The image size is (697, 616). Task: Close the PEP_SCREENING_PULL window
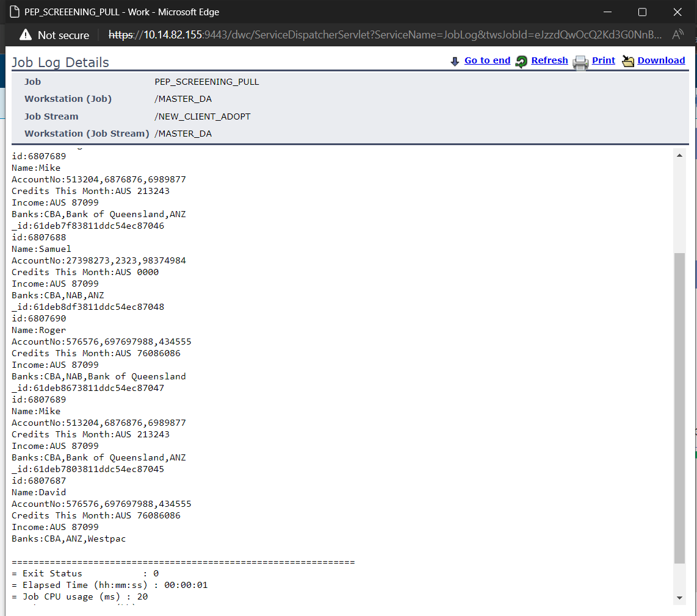(677, 12)
